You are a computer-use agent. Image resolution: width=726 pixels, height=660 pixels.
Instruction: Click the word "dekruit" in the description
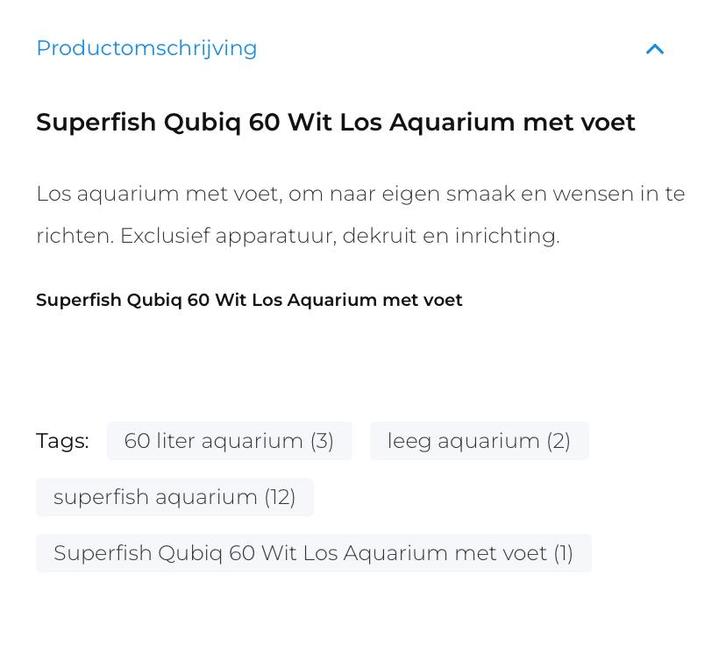pyautogui.click(x=381, y=236)
